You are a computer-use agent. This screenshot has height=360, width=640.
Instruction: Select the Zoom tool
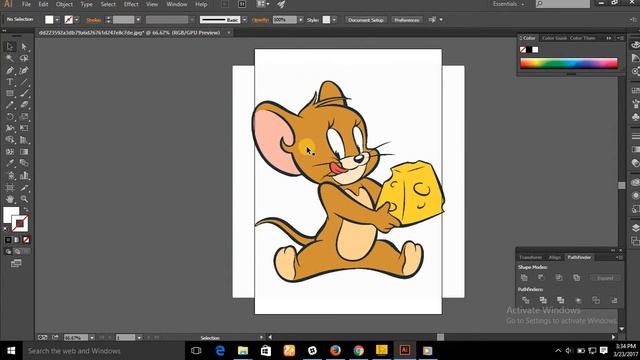[24, 199]
